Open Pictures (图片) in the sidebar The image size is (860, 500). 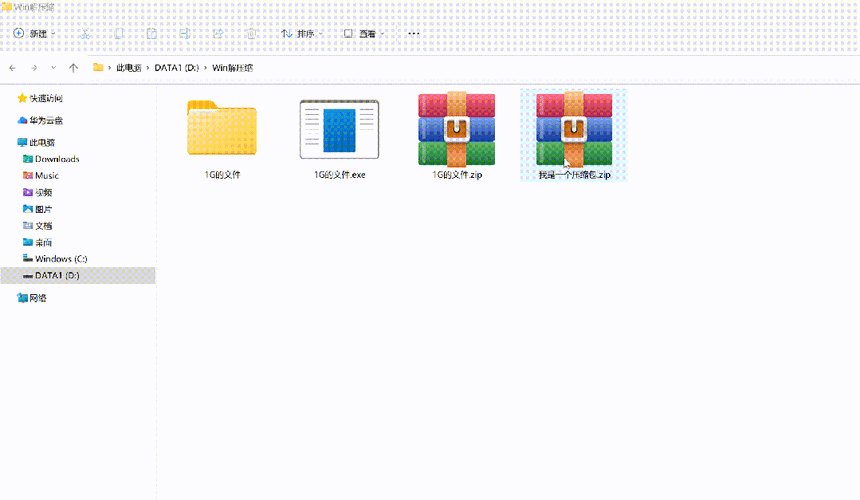pyautogui.click(x=37, y=209)
